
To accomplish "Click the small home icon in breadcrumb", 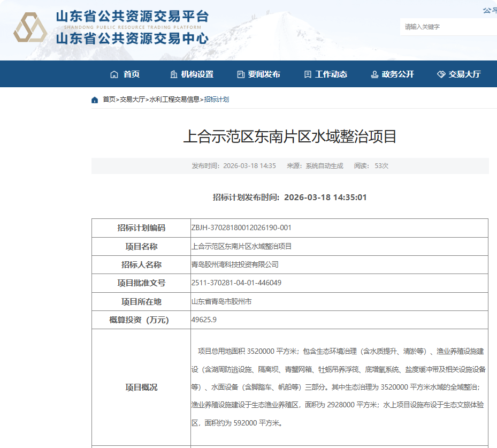I will 95,100.
